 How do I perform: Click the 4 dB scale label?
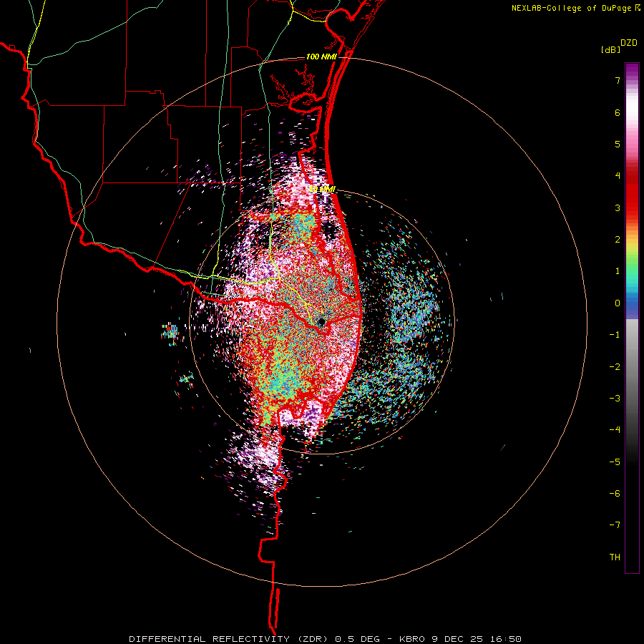617,176
